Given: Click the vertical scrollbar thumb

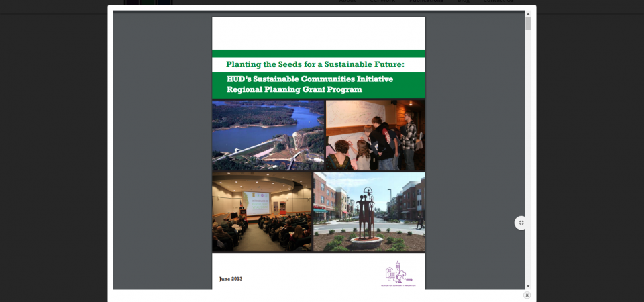Looking at the screenshot, I should pyautogui.click(x=528, y=24).
